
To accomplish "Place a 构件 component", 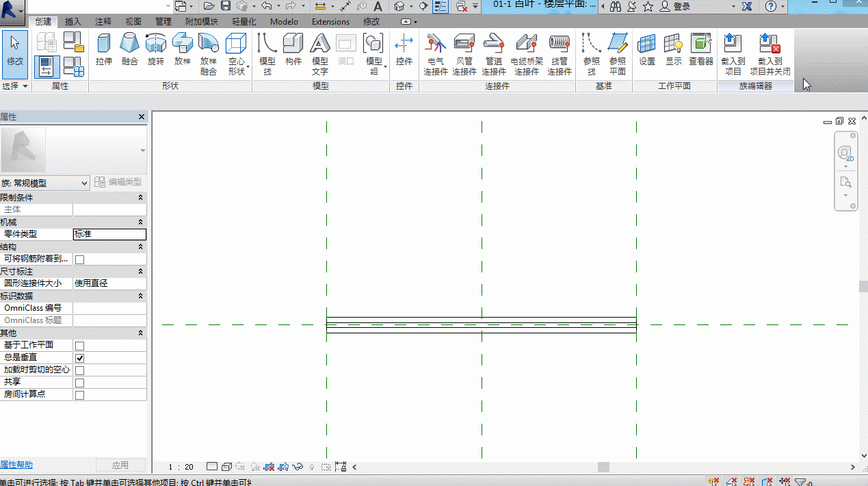I will point(293,50).
